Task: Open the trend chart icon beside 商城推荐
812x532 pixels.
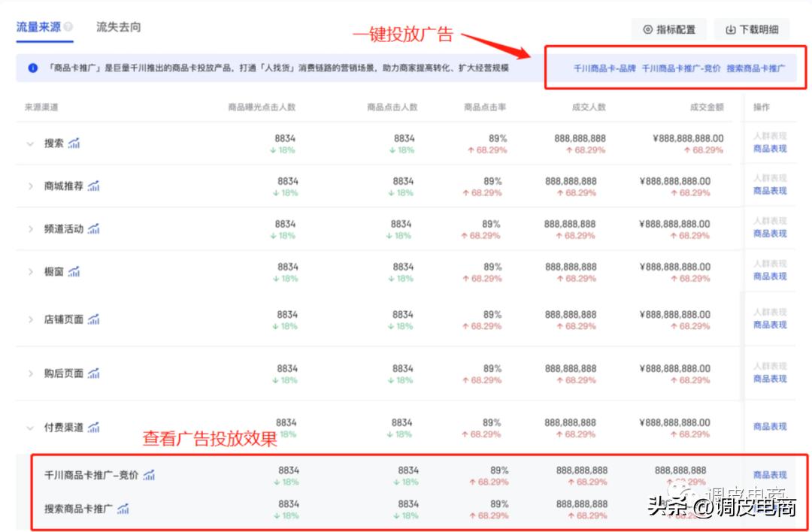Action: click(x=93, y=186)
